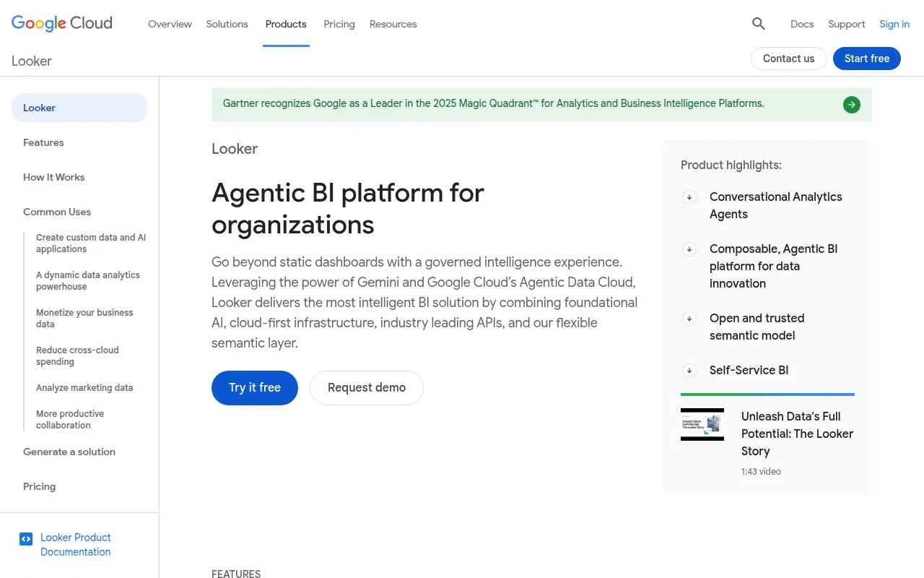Click the 1:43 video duration label
The height and width of the screenshot is (578, 924).
tap(761, 471)
